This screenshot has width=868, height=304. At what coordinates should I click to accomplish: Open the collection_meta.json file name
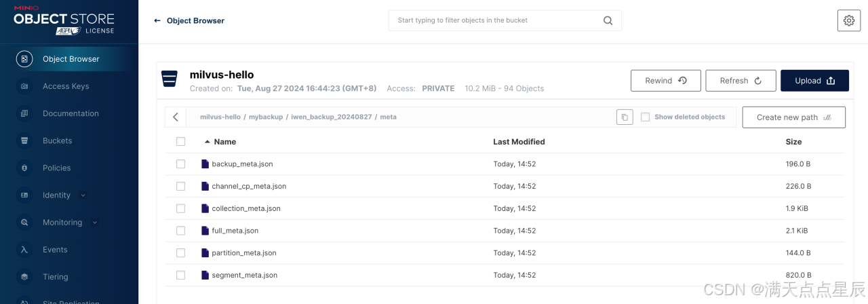246,208
